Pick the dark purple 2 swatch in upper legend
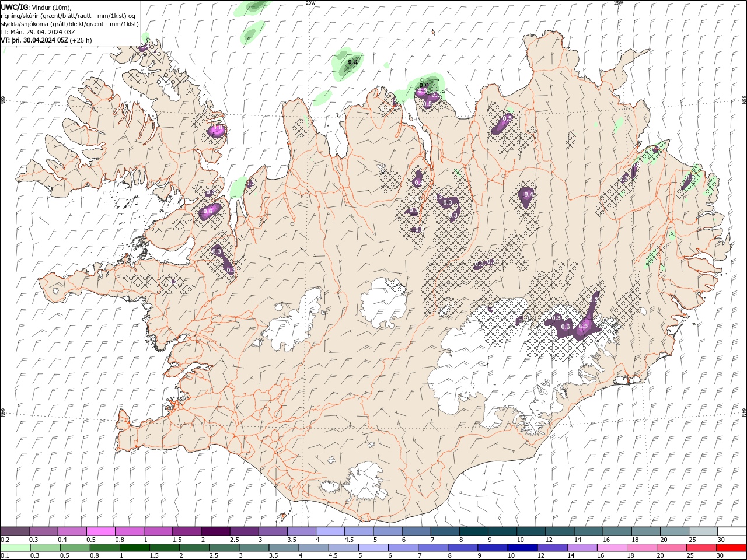Viewport: 747px width, 560px height. [x=215, y=531]
